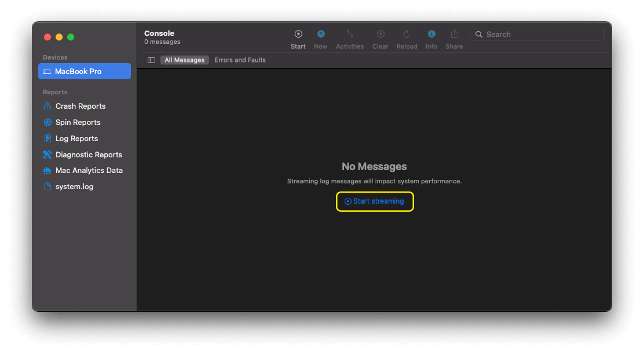Select MacBook Pro under Devices
This screenshot has width=644, height=354.
85,72
